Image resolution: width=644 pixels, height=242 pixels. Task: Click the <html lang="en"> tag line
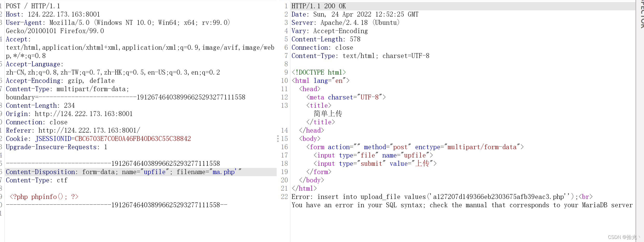point(320,81)
